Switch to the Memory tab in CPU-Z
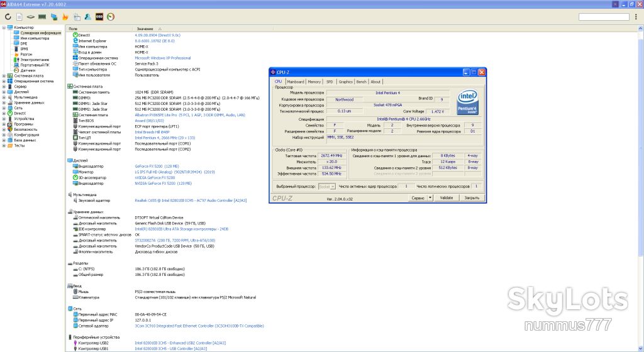644x352 pixels. coord(314,82)
